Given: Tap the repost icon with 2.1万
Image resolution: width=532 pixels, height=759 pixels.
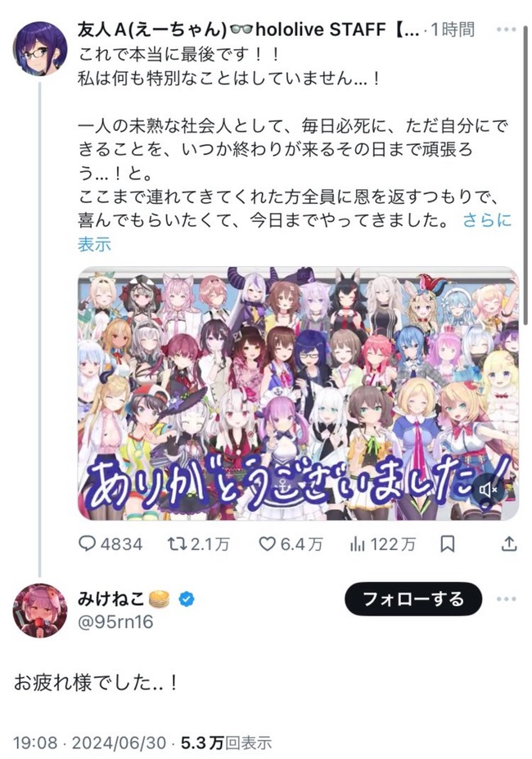Looking at the screenshot, I should click(176, 544).
